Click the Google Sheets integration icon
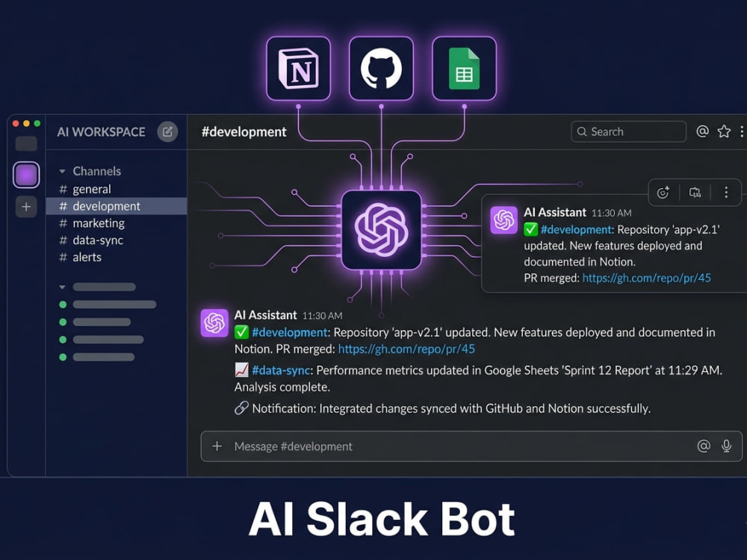 (x=464, y=69)
